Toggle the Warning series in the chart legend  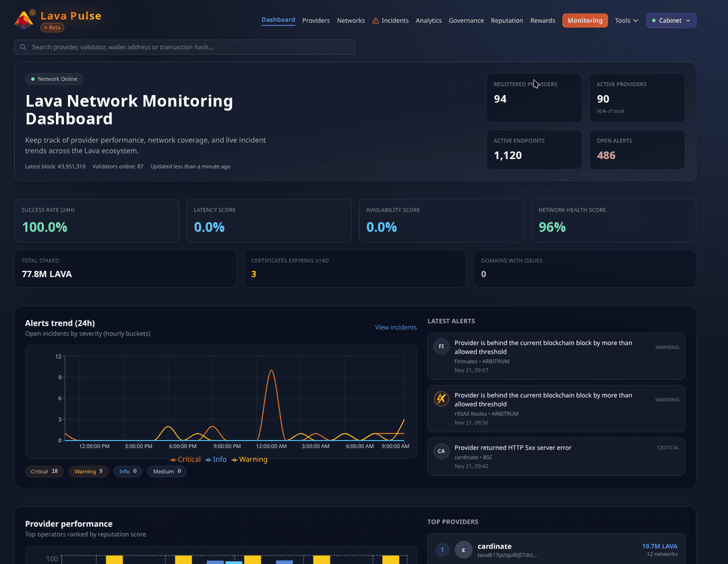[251, 459]
